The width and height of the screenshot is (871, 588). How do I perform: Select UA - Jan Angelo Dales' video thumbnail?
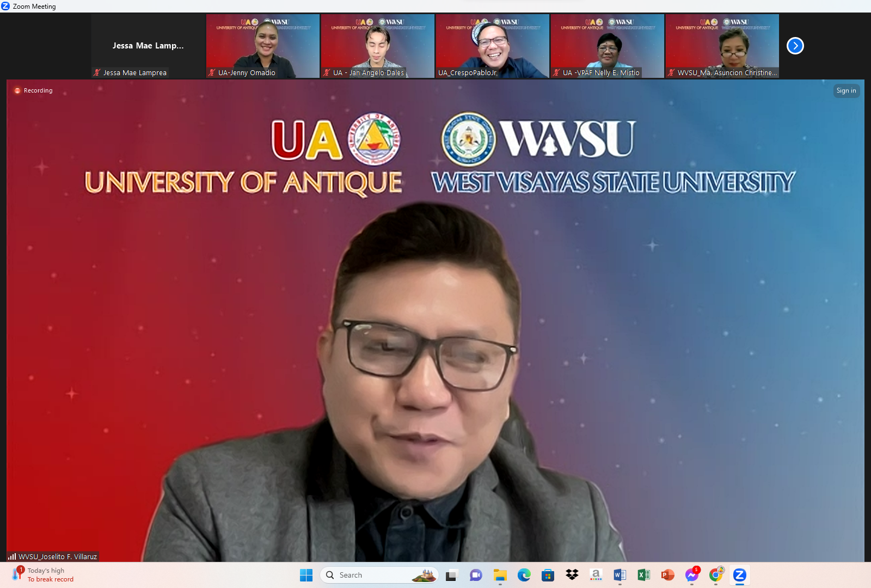(378, 46)
